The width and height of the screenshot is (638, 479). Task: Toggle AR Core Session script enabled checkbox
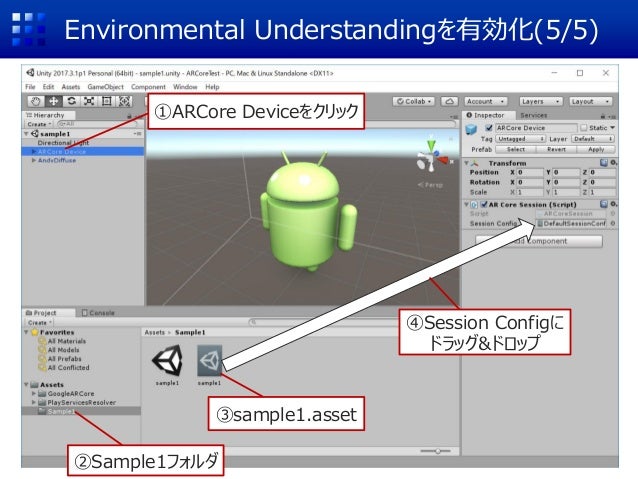[x=484, y=204]
